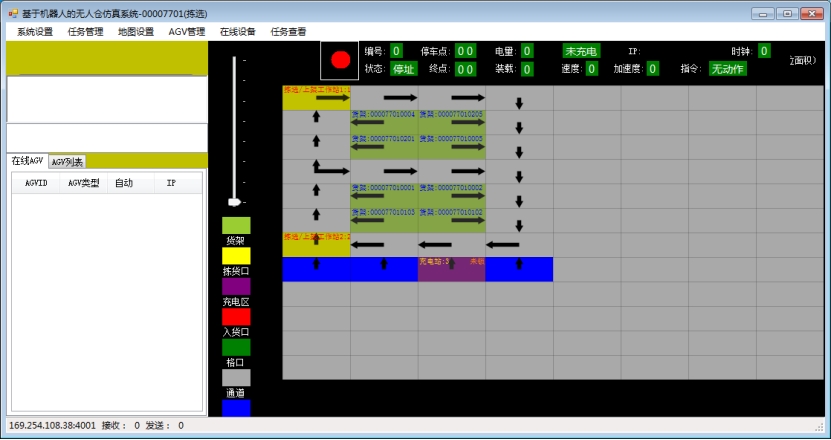
Task: Click the light green 货架 legend swatch
Action: (x=236, y=225)
